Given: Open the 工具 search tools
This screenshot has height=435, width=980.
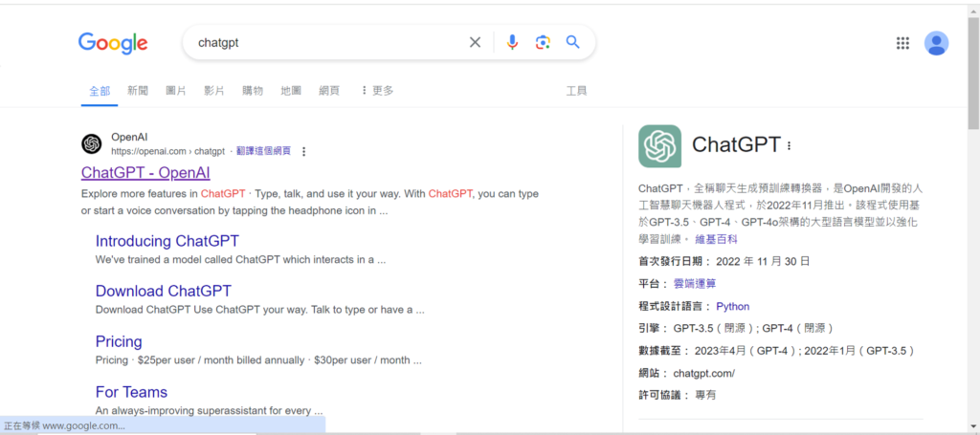Looking at the screenshot, I should (x=576, y=91).
